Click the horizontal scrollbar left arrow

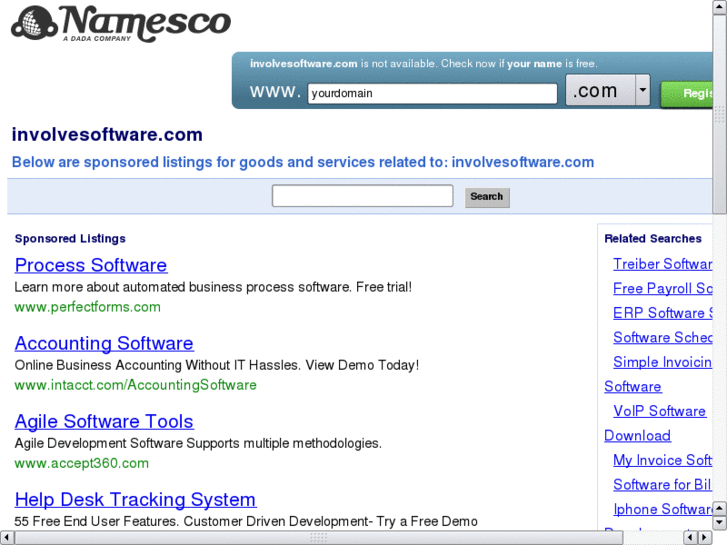point(6,538)
